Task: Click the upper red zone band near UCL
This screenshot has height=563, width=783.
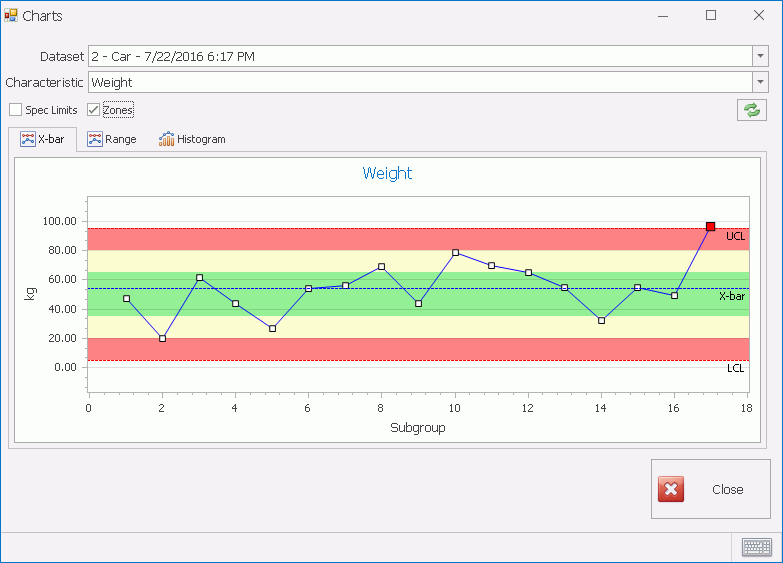Action: (x=400, y=239)
